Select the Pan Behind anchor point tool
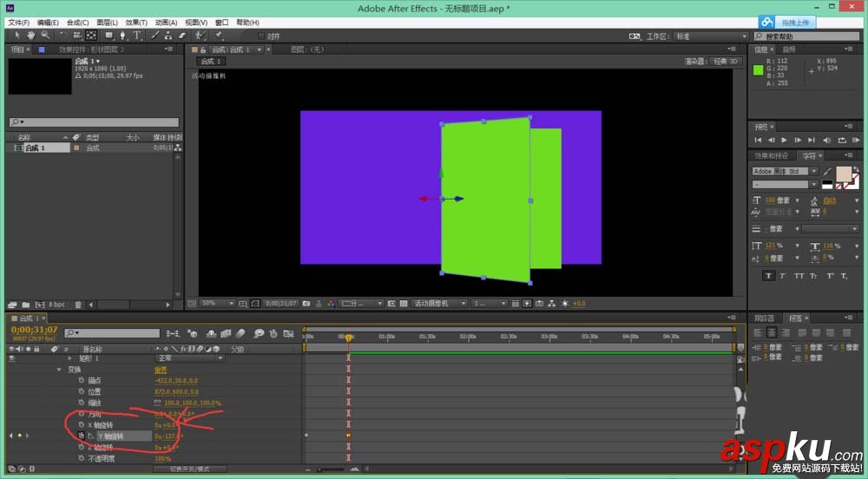The width and height of the screenshot is (868, 479). 91,36
